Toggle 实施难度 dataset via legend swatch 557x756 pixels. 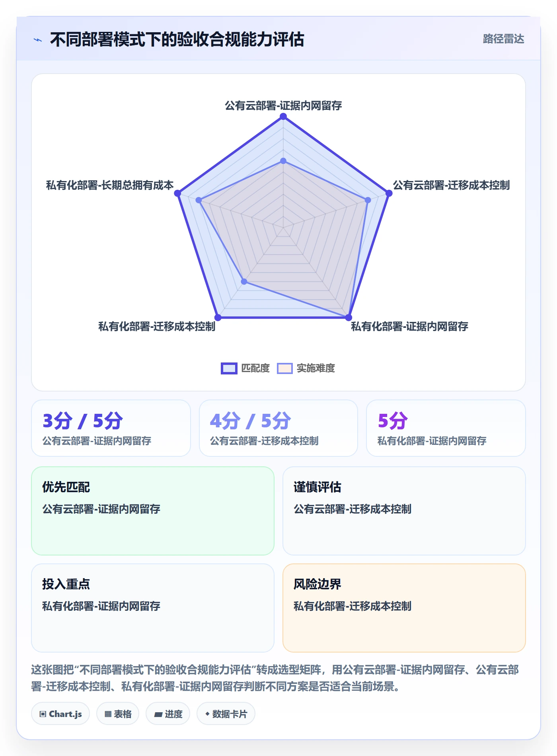point(285,368)
